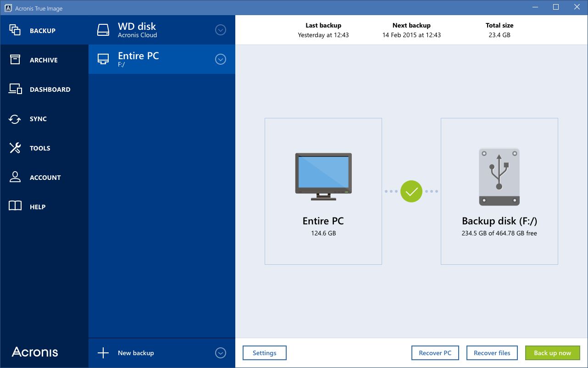Click the F:/ path under Entire PC
Screen dimensions: 588x368
coord(122,65)
